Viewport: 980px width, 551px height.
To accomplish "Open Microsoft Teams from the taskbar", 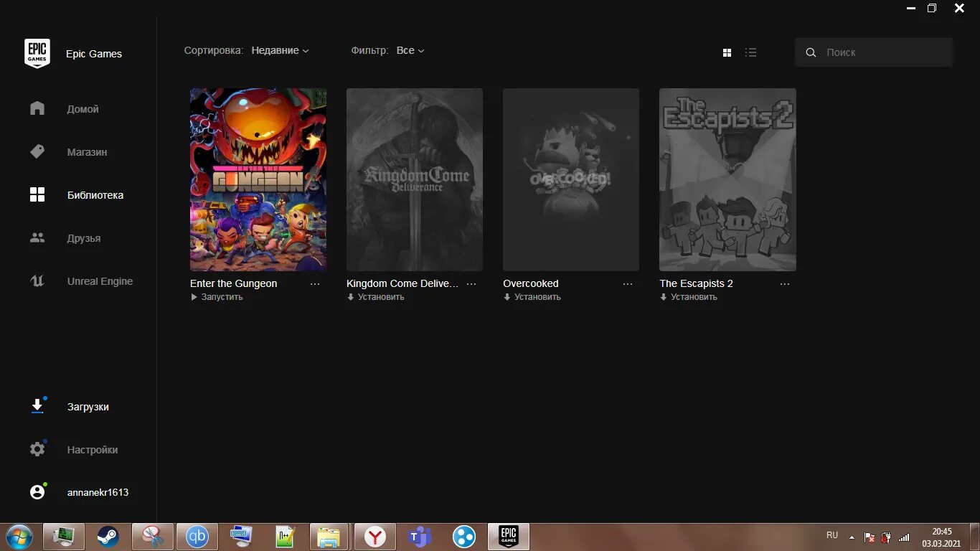I will coord(420,537).
